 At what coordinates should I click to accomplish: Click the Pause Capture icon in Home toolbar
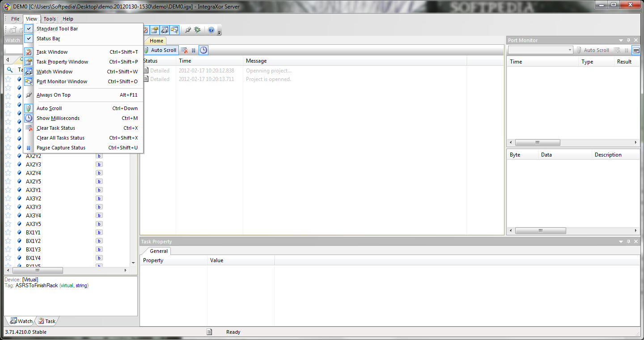pos(194,50)
